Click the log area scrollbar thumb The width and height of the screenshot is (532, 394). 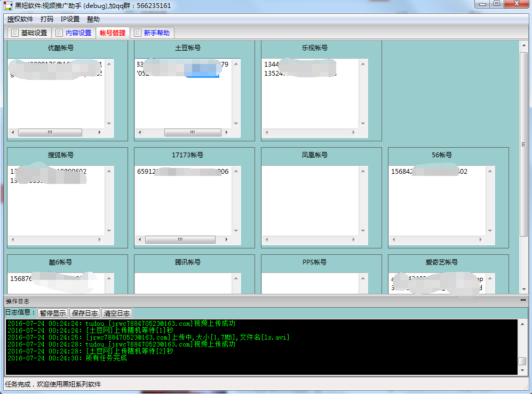click(522, 361)
